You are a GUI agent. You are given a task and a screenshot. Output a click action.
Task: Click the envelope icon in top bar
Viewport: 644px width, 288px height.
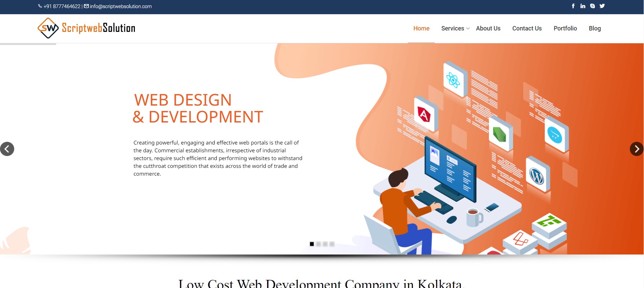click(x=87, y=6)
